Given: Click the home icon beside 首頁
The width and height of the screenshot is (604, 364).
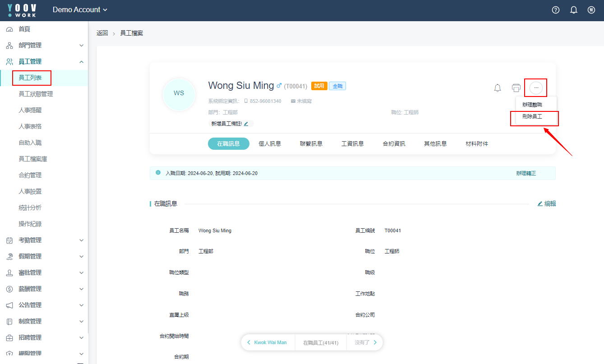Looking at the screenshot, I should [9, 29].
